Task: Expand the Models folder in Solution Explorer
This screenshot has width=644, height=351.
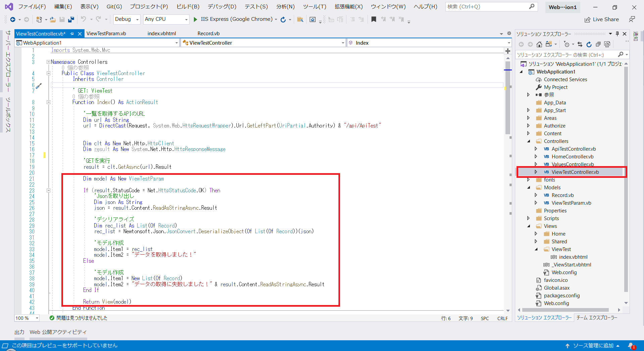Action: [529, 187]
